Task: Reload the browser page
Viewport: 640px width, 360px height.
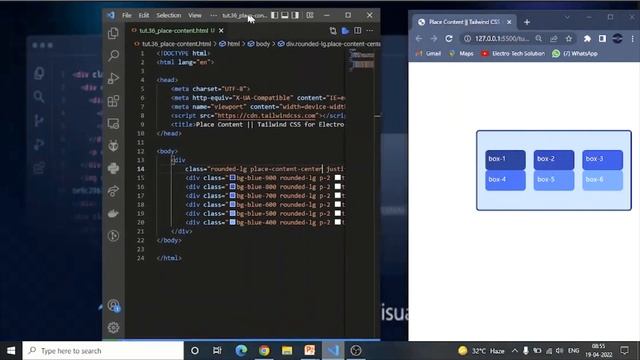Action: (449, 38)
